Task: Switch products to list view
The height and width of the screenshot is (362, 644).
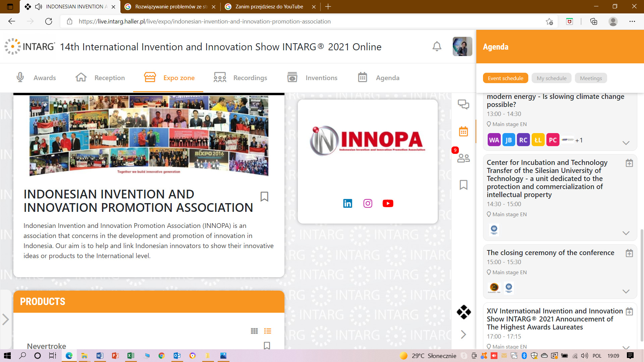Action: 268,331
